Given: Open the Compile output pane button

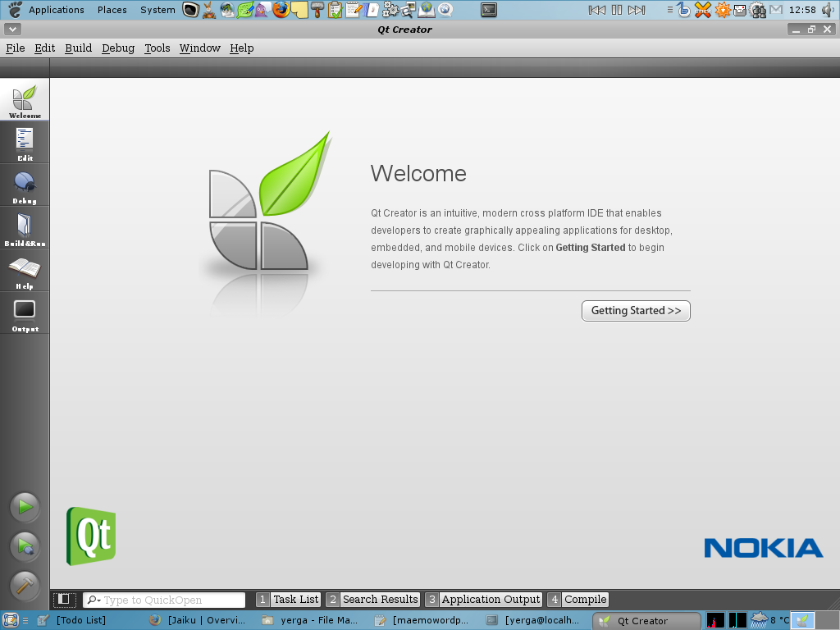Looking at the screenshot, I should [577, 600].
